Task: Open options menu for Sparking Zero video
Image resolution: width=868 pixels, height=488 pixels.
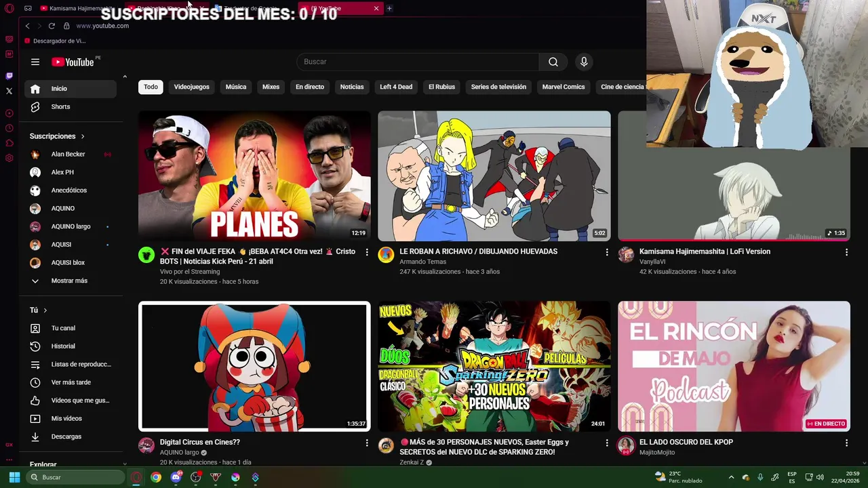Action: pos(607,443)
